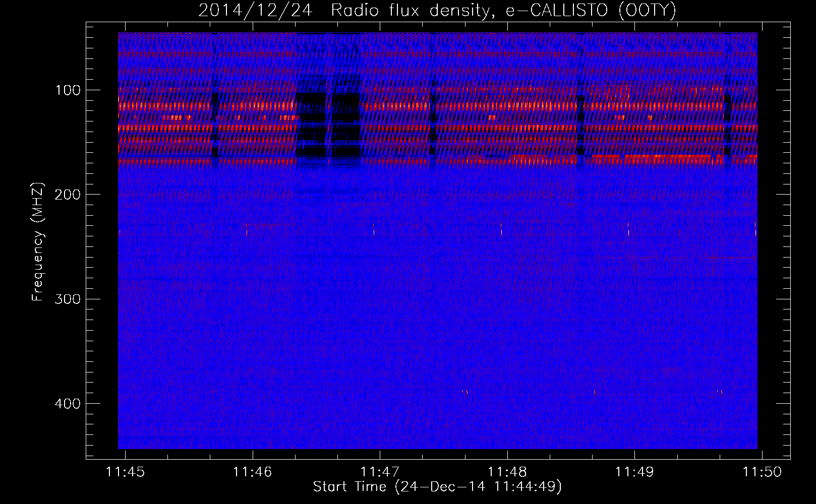Click the 'Start Time (24-Dec-14 11:44:49)' label
The image size is (816, 504).
(x=437, y=487)
